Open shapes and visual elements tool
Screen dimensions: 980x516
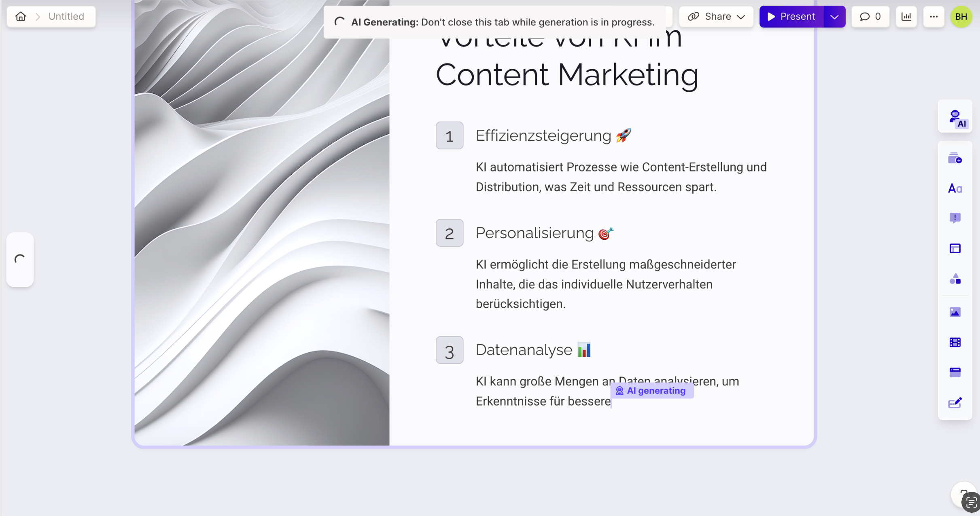coord(955,279)
